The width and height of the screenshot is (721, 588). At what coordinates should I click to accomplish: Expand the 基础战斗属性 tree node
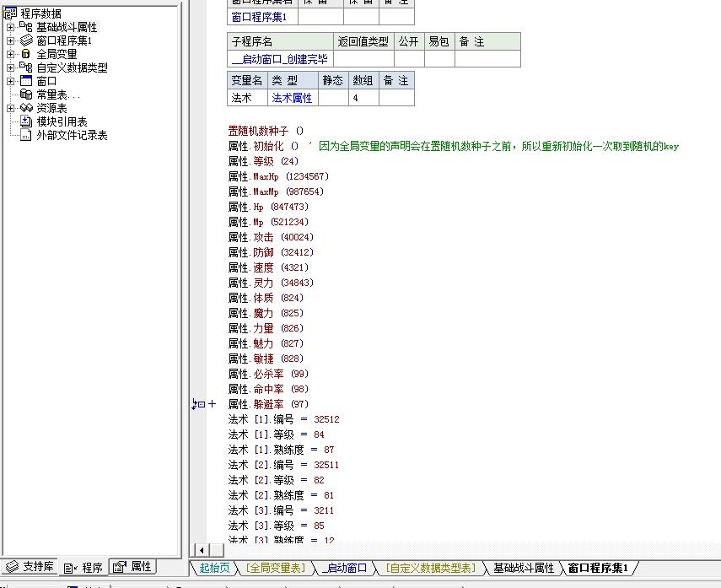(10, 27)
